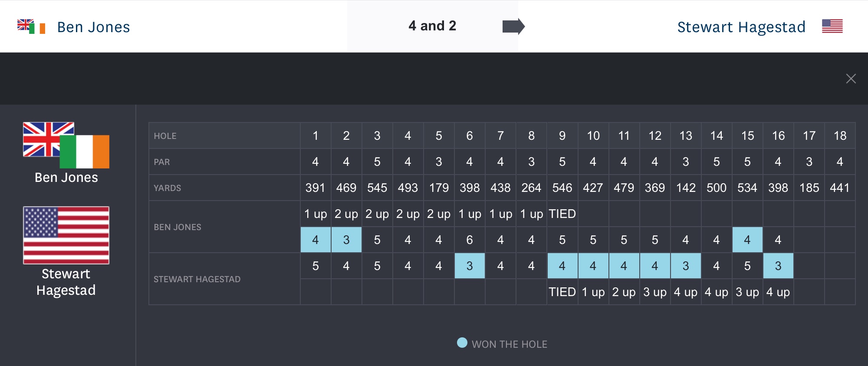868x366 pixels.
Task: Click the small US flag next to Stewart Hagestad
Action: click(832, 26)
